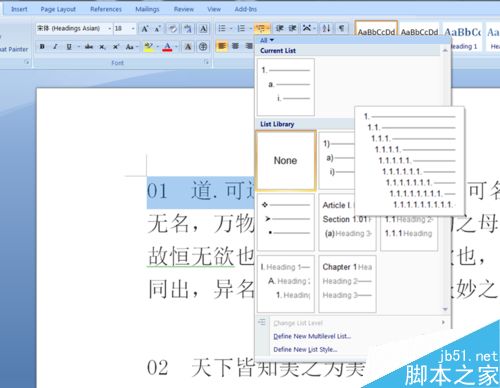Viewport: 500px width, 388px height.
Task: Open the font color dropdown arrow
Action: pyautogui.click(x=176, y=47)
